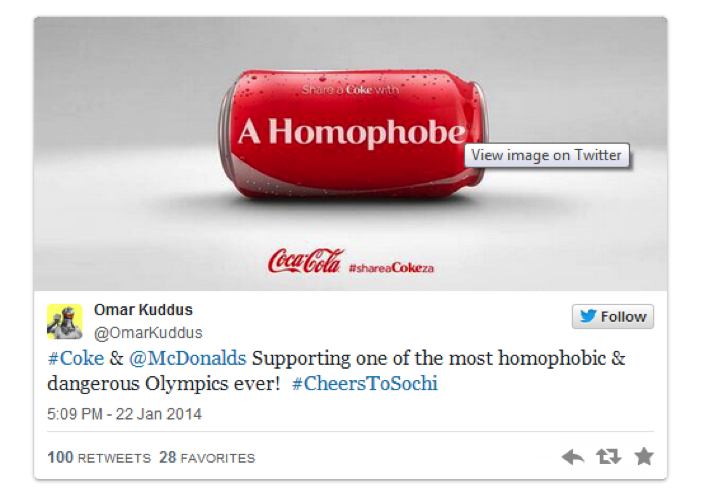The width and height of the screenshot is (712, 490).
Task: View the 28 favorites list
Action: (x=207, y=457)
